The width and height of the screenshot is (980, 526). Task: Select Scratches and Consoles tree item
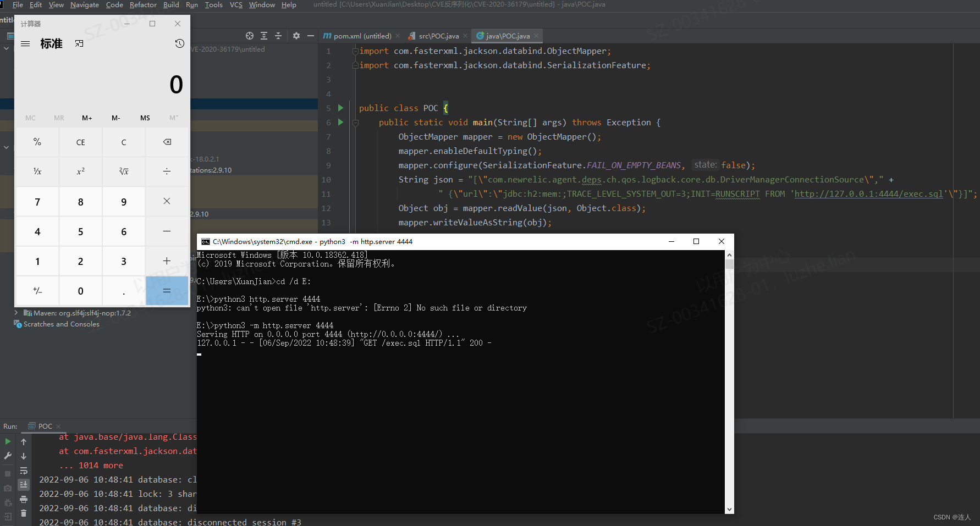point(62,324)
